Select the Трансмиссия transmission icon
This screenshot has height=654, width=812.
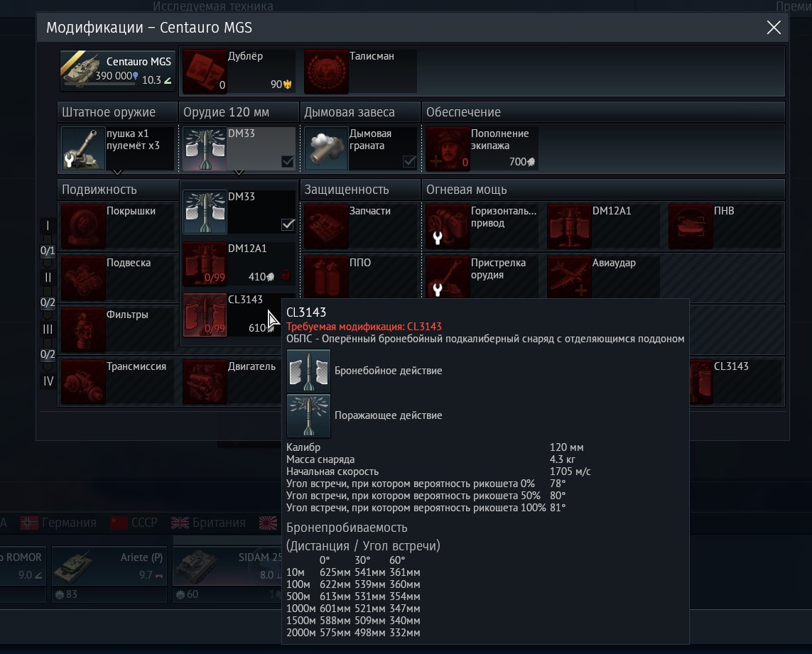click(x=83, y=381)
